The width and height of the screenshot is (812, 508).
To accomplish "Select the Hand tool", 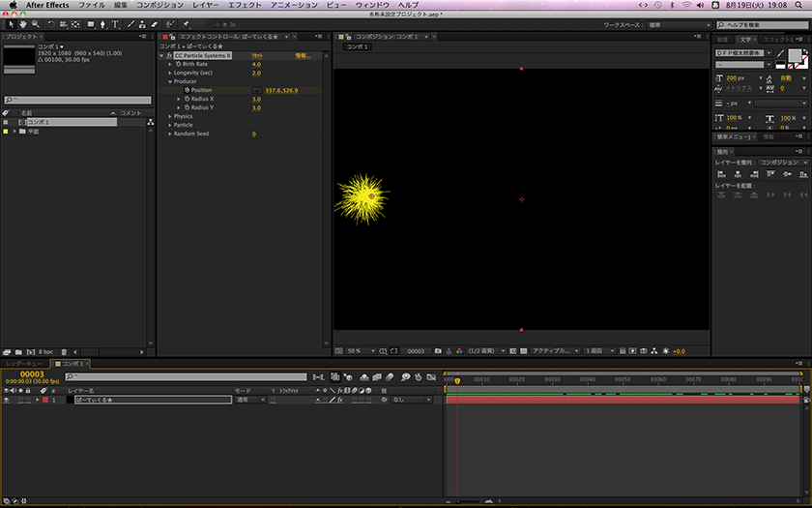I will (x=23, y=24).
